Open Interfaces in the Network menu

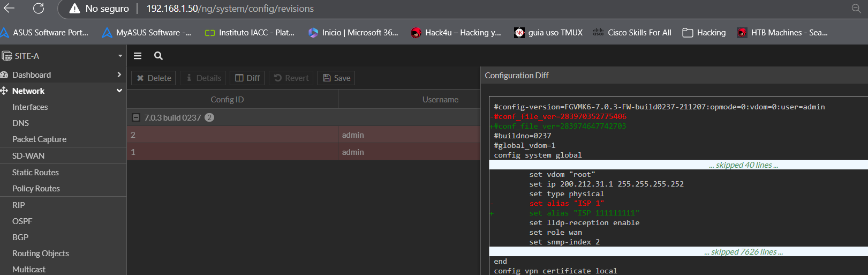coord(30,107)
